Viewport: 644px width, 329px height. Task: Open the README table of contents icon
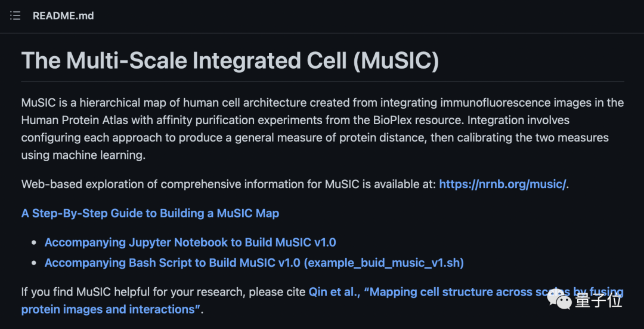(x=16, y=16)
